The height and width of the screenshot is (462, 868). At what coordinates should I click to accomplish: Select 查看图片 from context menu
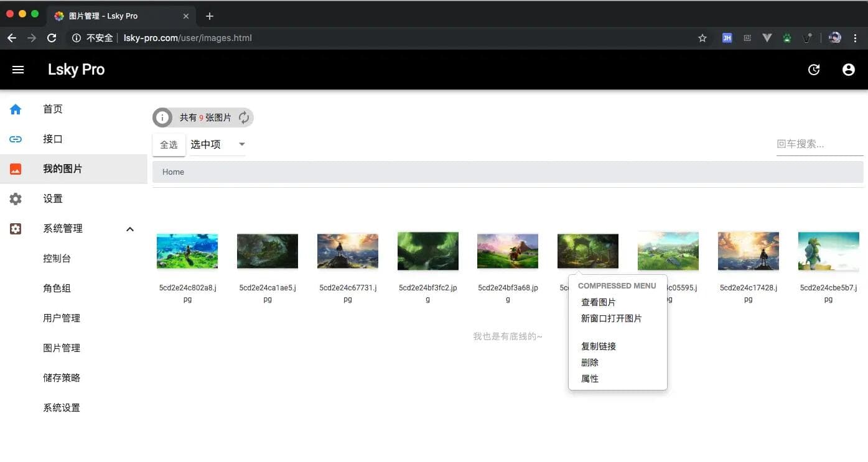coord(599,302)
